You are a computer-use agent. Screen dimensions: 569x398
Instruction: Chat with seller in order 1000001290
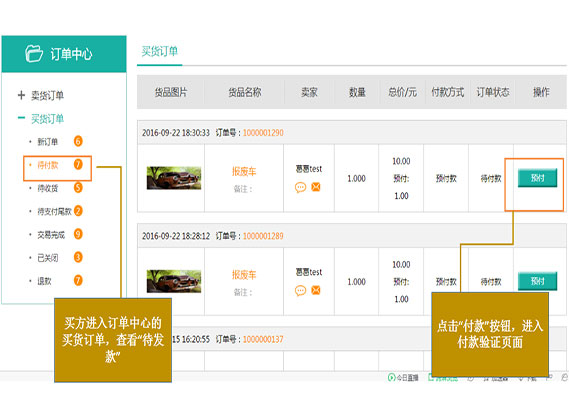pos(300,188)
